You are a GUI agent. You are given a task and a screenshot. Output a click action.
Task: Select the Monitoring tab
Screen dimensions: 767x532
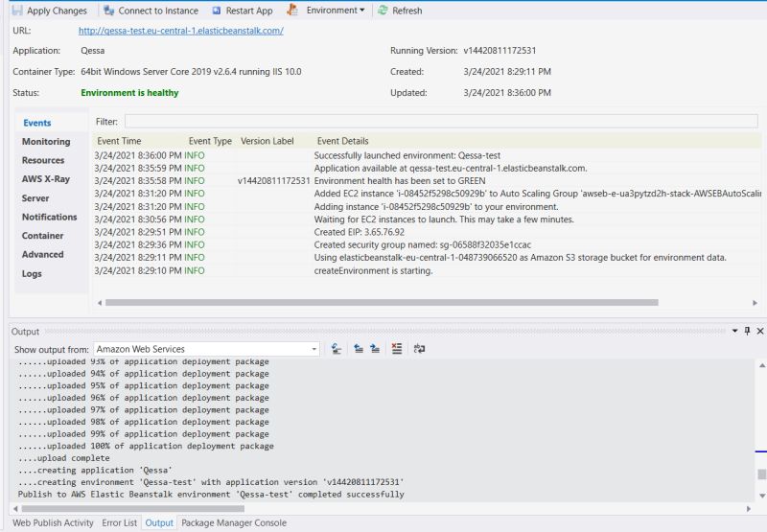click(x=46, y=141)
